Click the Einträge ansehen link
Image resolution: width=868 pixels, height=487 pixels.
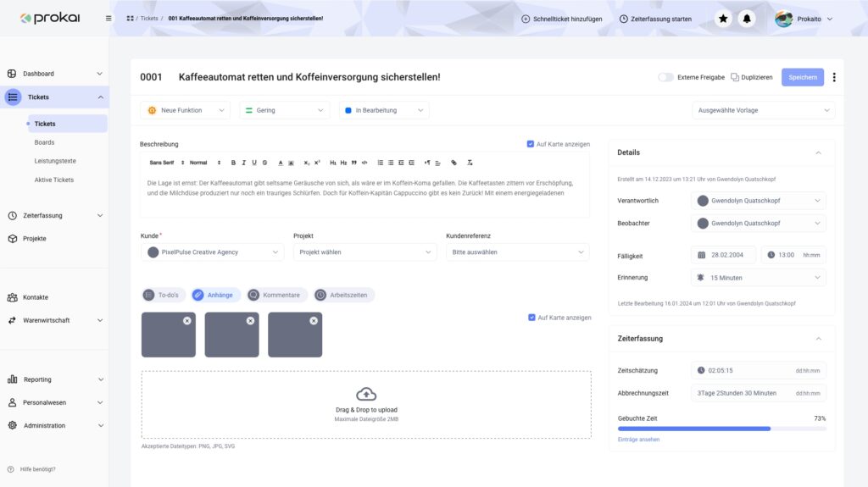tap(638, 440)
